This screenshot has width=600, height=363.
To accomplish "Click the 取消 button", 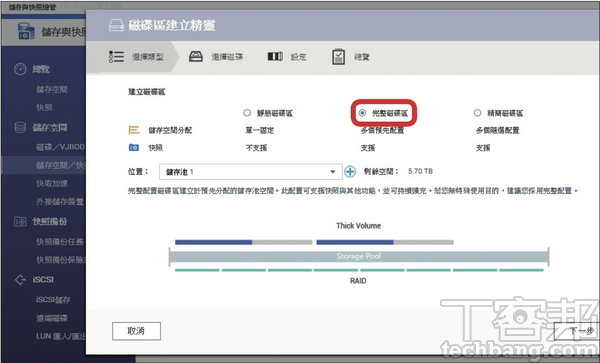I will tap(136, 331).
